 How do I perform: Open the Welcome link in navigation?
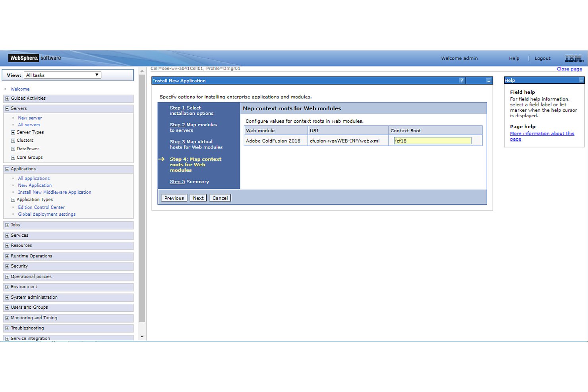coord(20,89)
